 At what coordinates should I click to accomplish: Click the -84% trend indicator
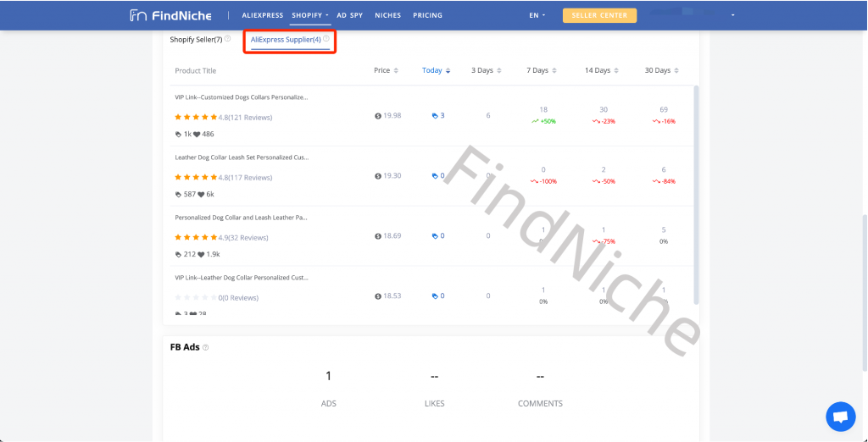(x=664, y=181)
